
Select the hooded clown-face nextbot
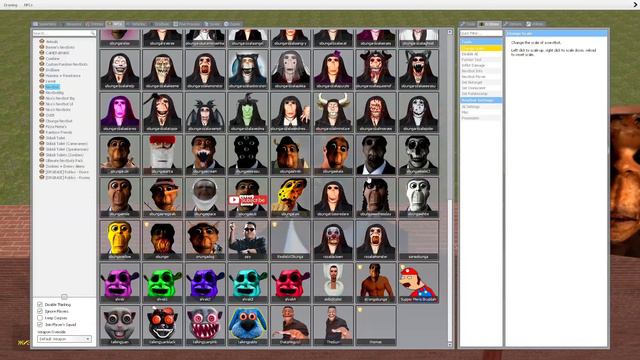point(333,240)
